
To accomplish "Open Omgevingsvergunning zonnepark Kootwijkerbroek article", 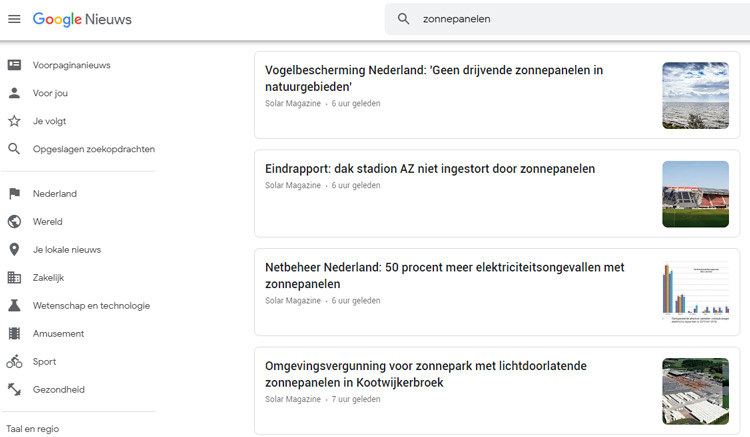I will pyautogui.click(x=426, y=374).
